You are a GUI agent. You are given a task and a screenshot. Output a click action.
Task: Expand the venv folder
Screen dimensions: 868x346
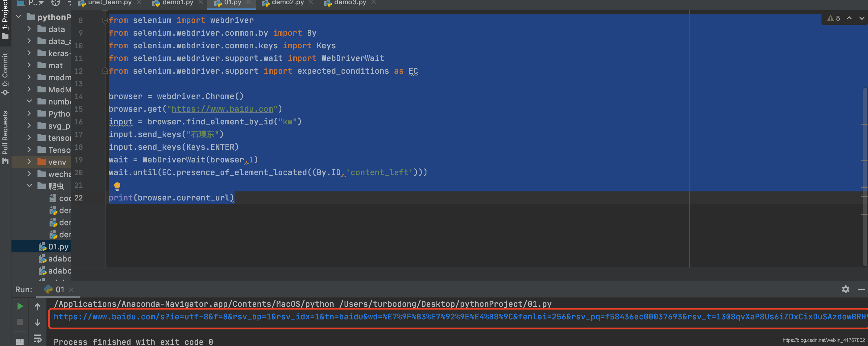(29, 162)
